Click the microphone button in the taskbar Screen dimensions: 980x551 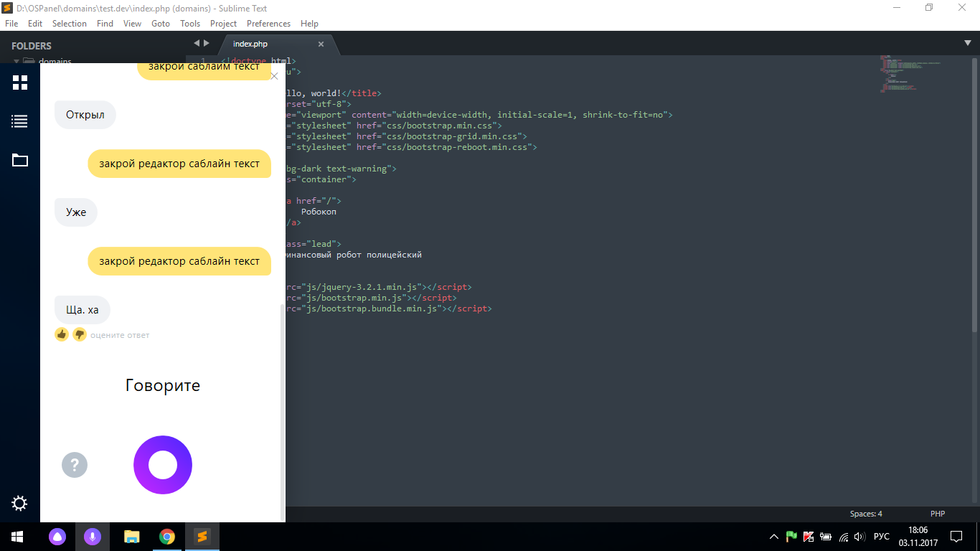coord(92,537)
